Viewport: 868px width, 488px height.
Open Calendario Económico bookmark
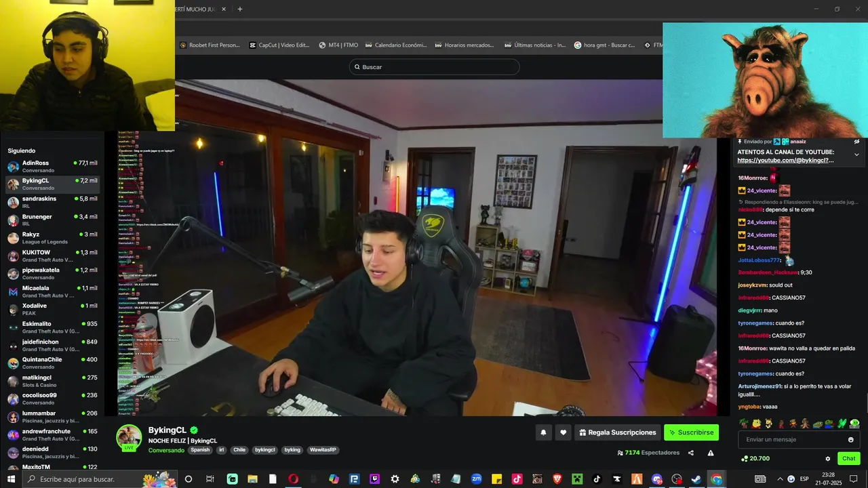tap(396, 45)
